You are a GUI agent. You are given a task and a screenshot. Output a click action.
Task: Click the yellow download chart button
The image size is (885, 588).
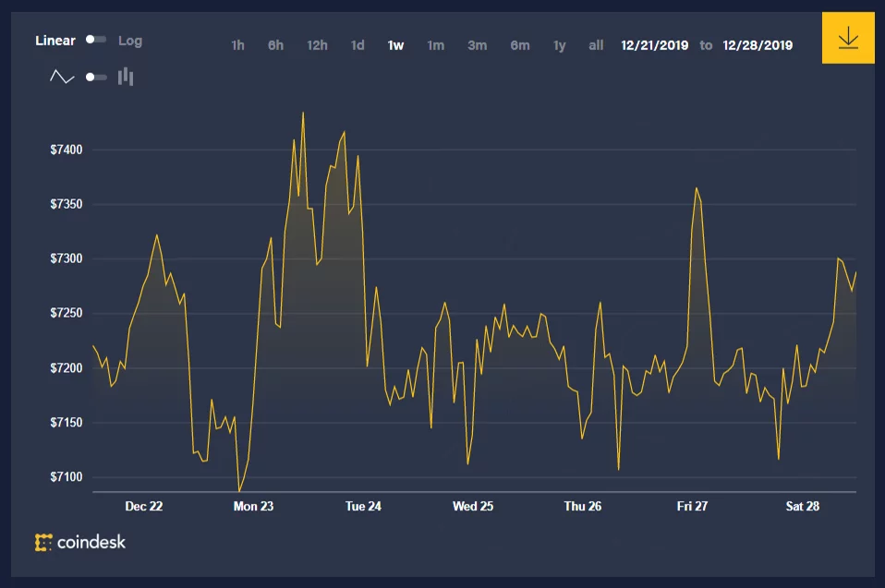848,39
